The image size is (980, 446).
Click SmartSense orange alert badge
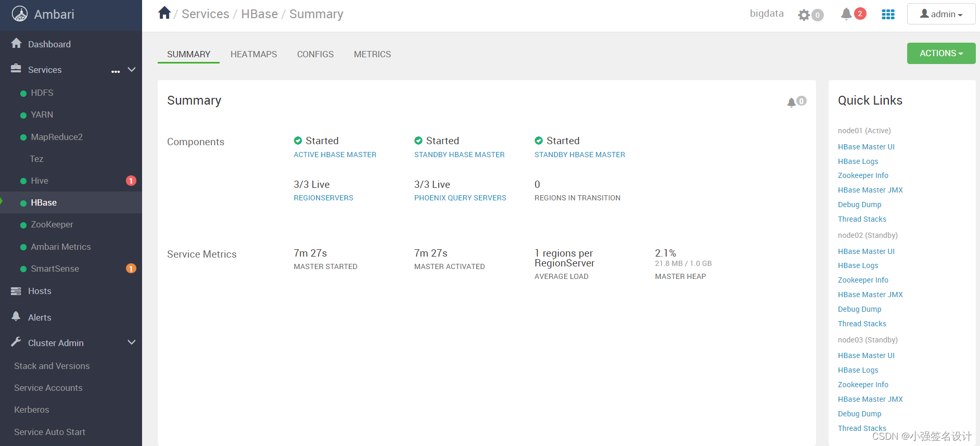click(x=131, y=269)
